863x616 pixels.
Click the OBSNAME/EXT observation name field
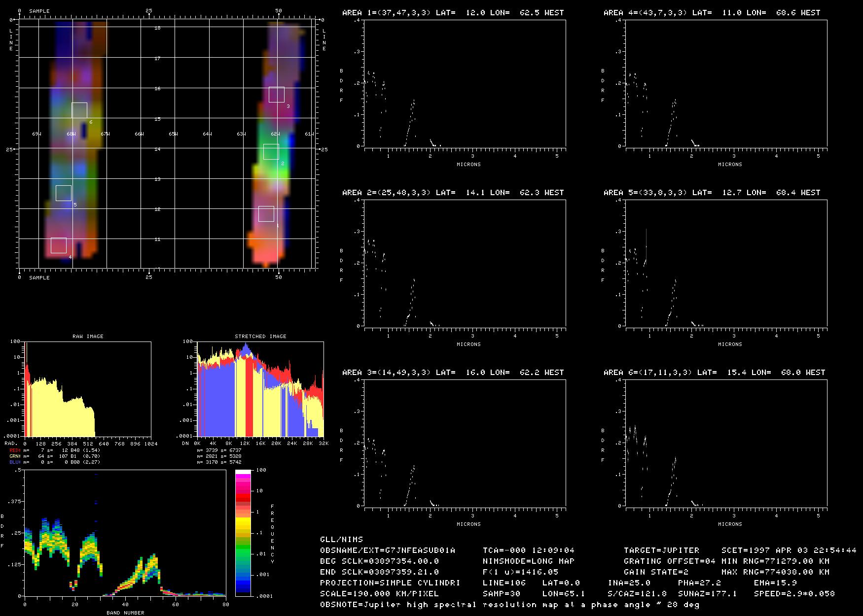pos(388,550)
